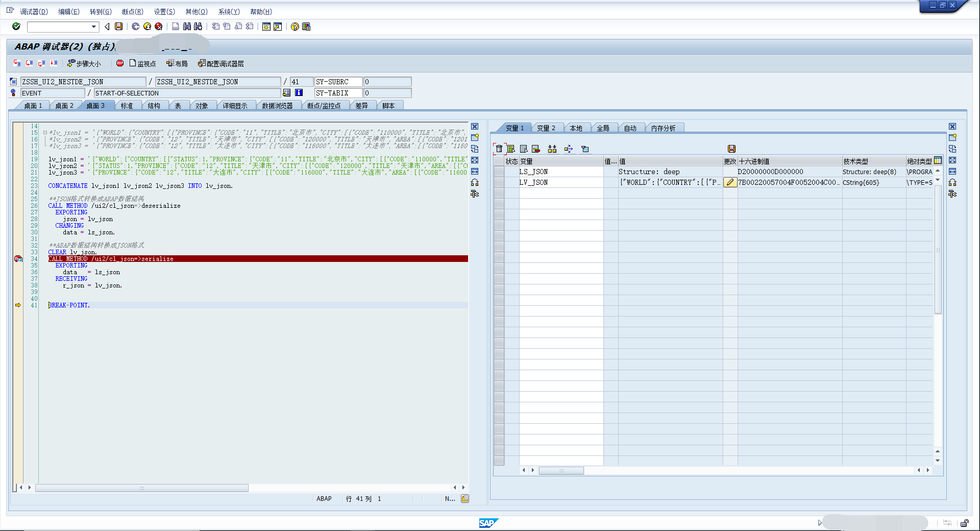Click the save variables disk icon above table
This screenshot has width=980, height=531.
731,149
